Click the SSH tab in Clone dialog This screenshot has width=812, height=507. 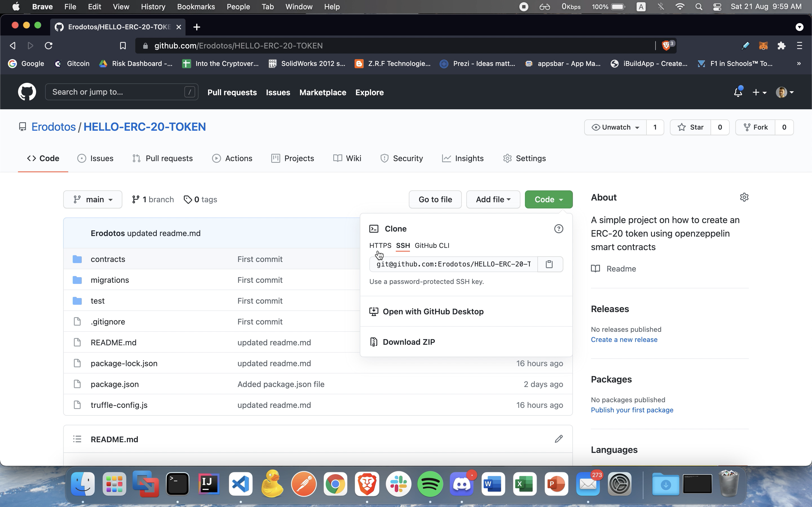(x=403, y=245)
